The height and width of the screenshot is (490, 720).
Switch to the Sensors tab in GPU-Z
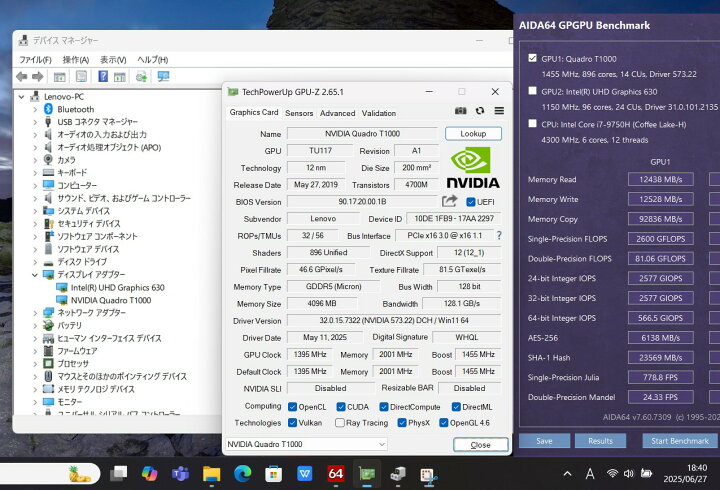point(299,113)
